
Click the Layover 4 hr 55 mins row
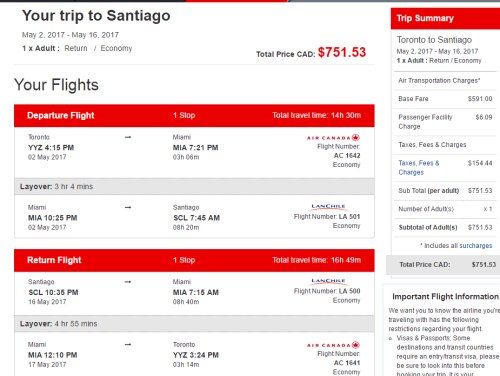(x=194, y=324)
